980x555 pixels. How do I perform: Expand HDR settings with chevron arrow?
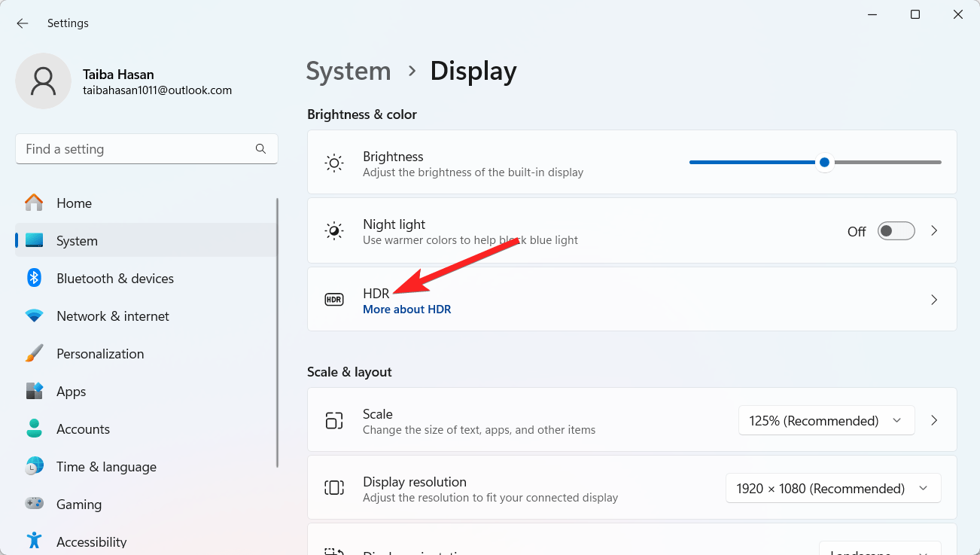pyautogui.click(x=933, y=300)
